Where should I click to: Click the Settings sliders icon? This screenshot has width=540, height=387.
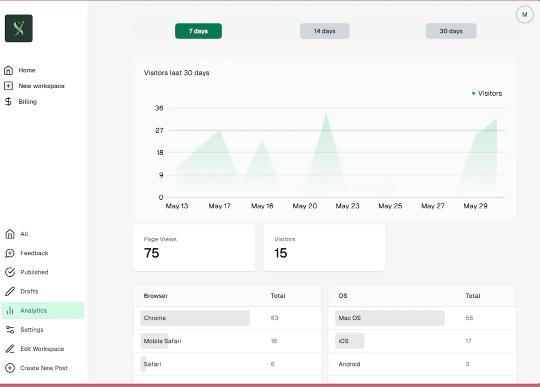(x=10, y=330)
